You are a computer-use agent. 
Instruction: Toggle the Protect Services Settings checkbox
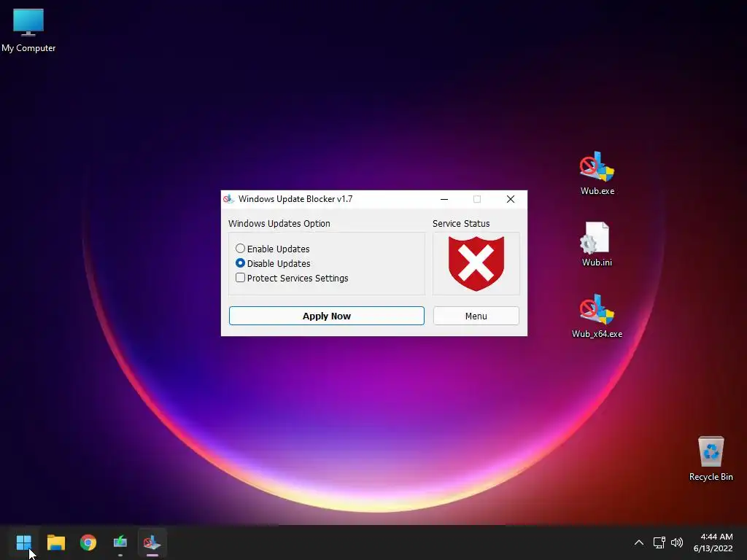click(x=240, y=278)
